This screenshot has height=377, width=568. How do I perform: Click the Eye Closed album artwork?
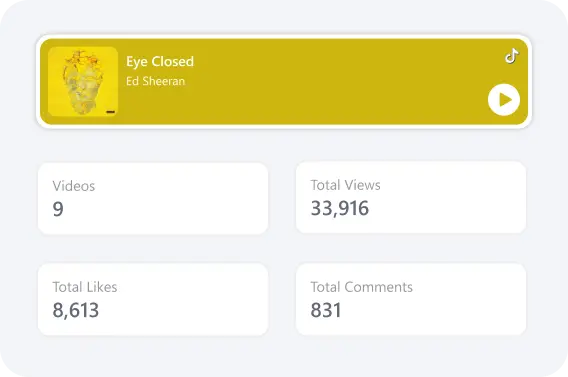[83, 81]
